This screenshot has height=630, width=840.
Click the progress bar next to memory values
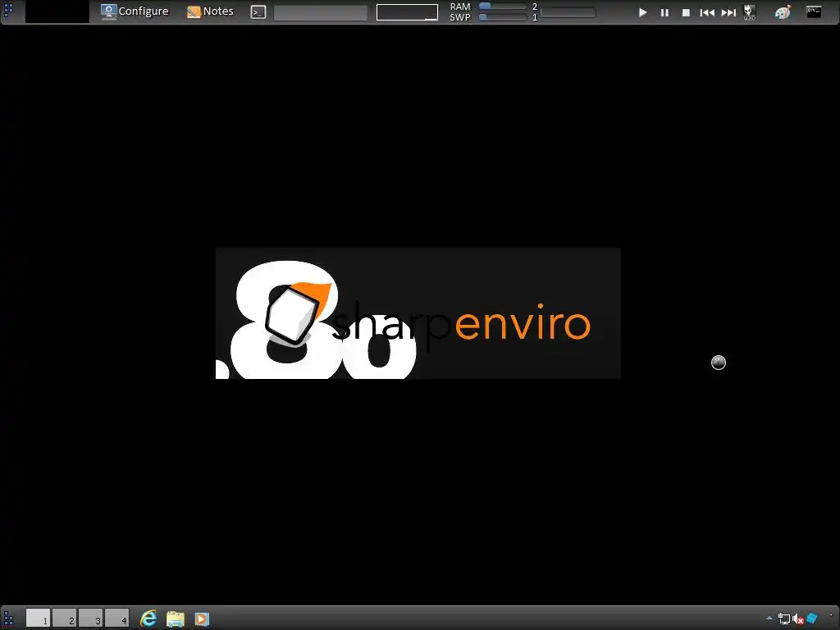[x=568, y=12]
